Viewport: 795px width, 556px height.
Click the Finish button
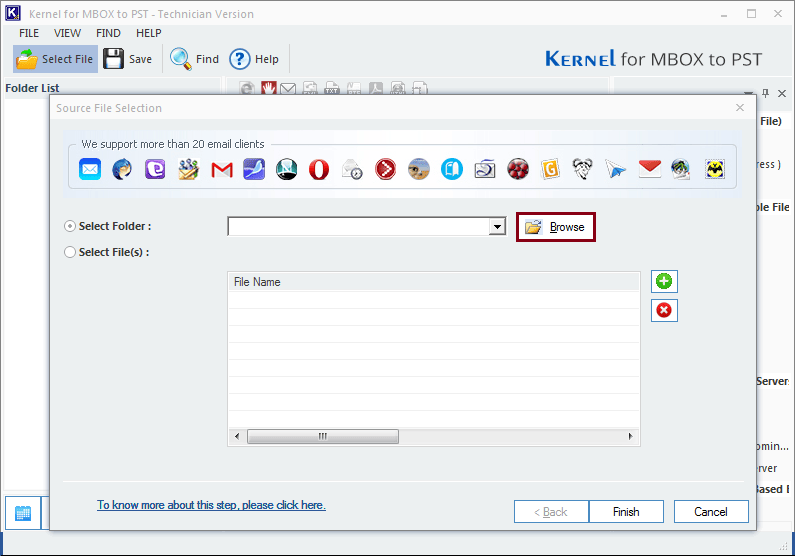click(x=626, y=512)
